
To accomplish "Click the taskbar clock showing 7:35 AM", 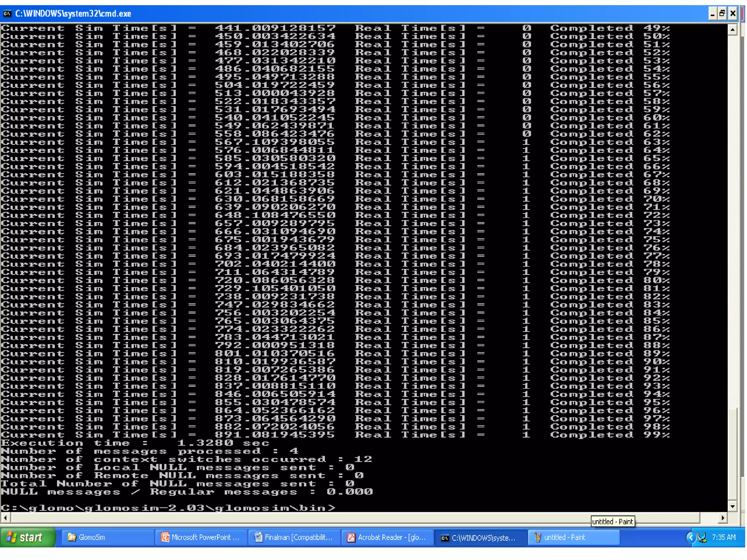I will (x=724, y=537).
